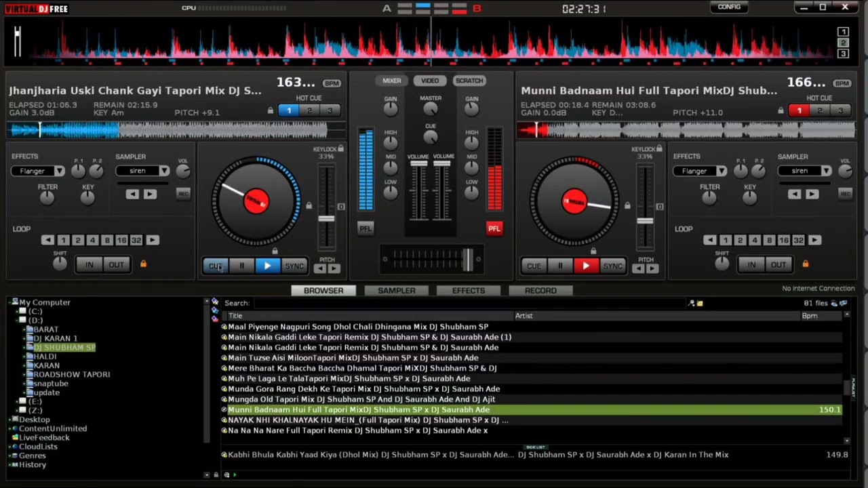
Task: Halve the loop length on left deck
Action: (47, 240)
